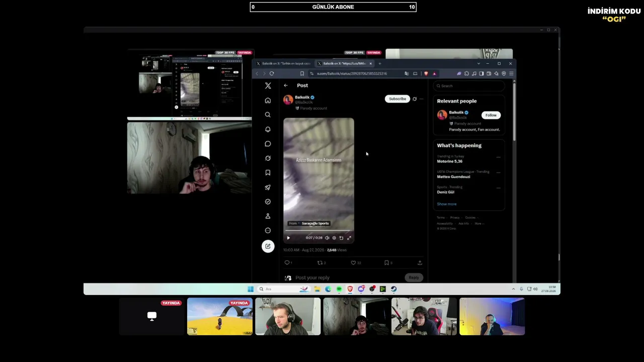Click the Reply button
Screen dimensions: 644x362
click(414, 278)
